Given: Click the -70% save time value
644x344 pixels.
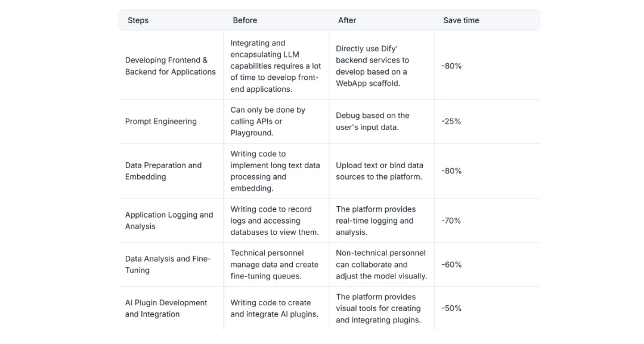Looking at the screenshot, I should [x=451, y=221].
